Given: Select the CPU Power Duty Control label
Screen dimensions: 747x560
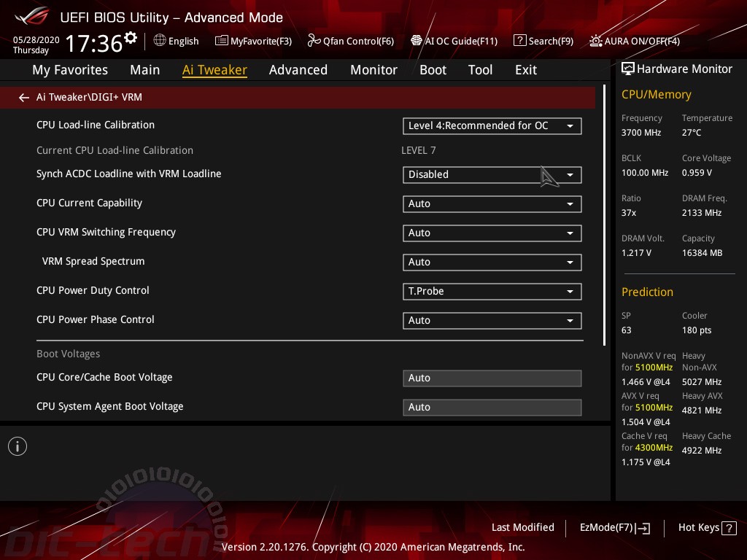Looking at the screenshot, I should pos(93,290).
